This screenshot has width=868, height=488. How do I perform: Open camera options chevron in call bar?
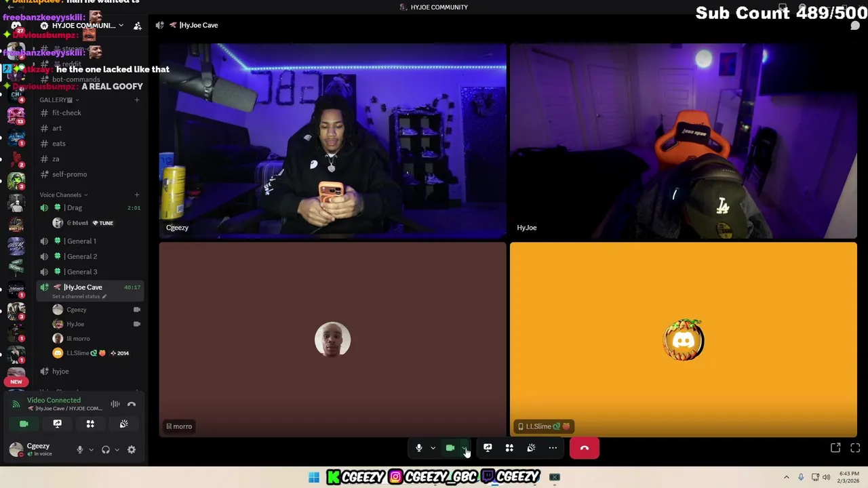point(464,448)
